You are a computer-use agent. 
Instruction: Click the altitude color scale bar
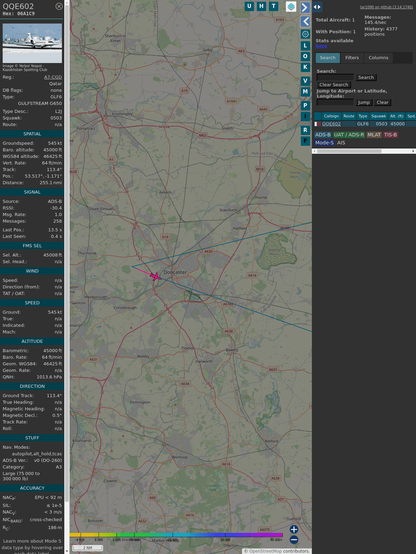click(176, 535)
